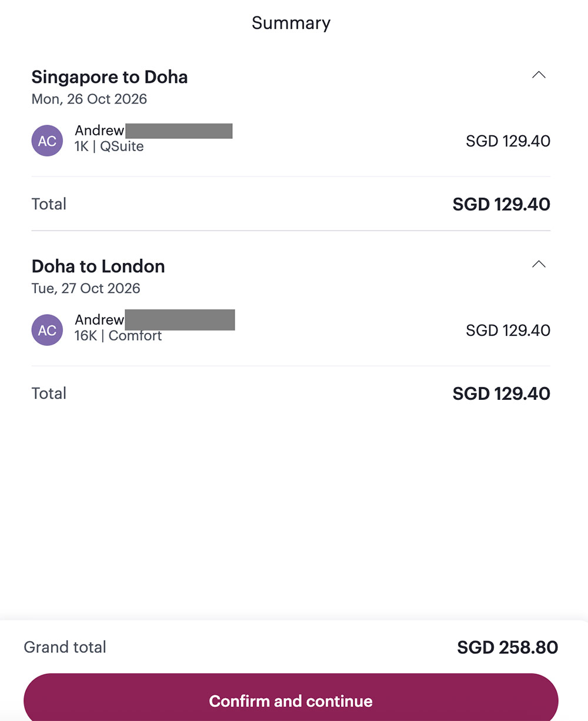Click the Grand total amount SGD 258.80
588x721 pixels.
[x=507, y=647]
